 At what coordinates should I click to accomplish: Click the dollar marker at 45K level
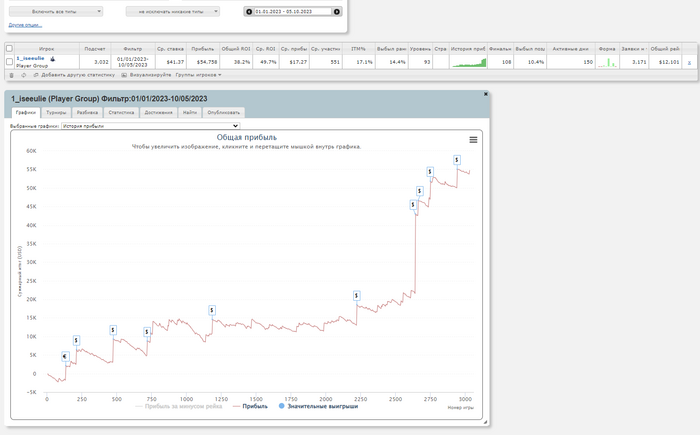click(x=413, y=205)
